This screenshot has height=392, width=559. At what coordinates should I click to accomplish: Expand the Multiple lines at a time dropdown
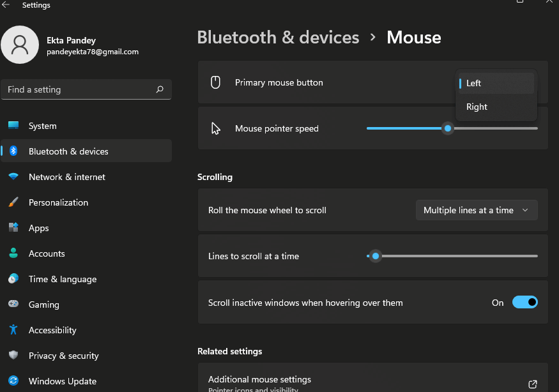click(477, 210)
